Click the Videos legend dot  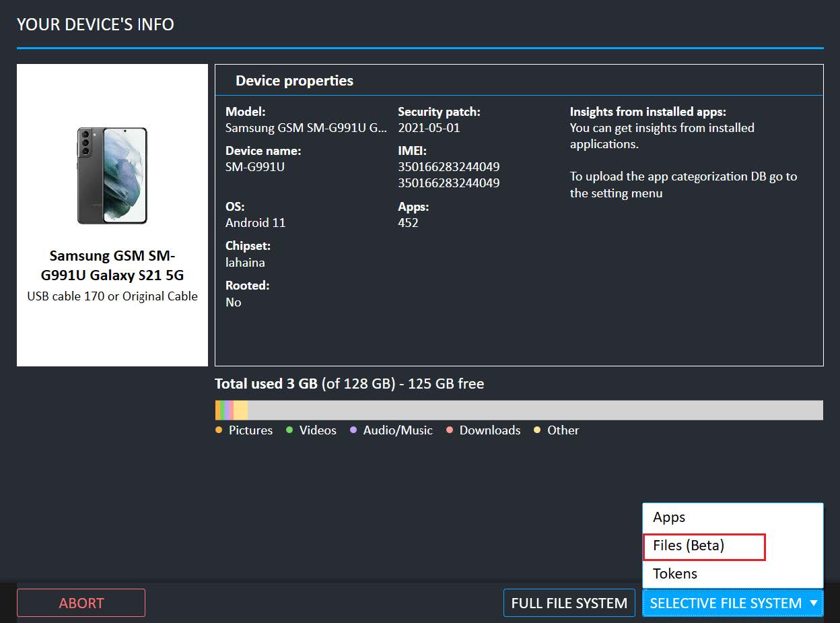289,430
